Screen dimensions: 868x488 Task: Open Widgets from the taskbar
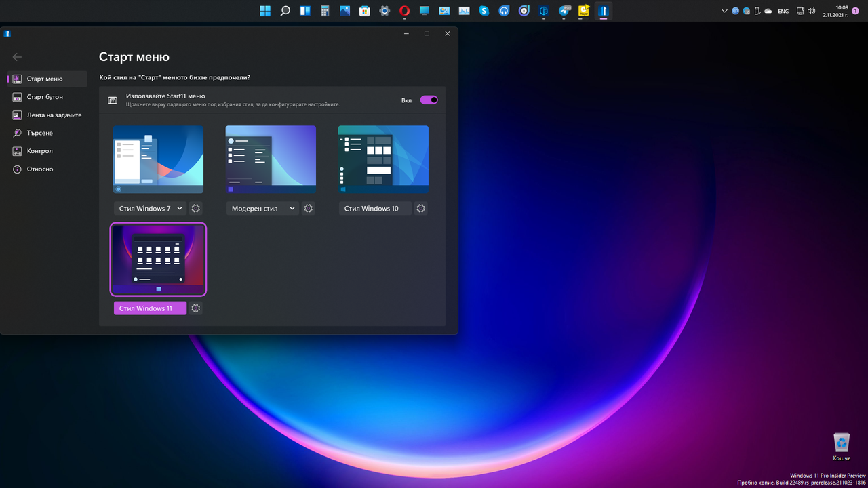(x=305, y=11)
